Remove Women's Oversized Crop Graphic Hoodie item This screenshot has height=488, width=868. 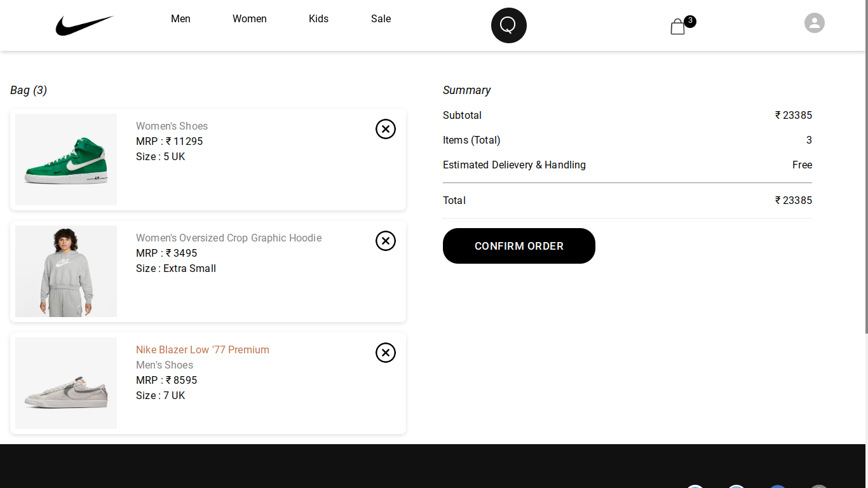(x=386, y=241)
